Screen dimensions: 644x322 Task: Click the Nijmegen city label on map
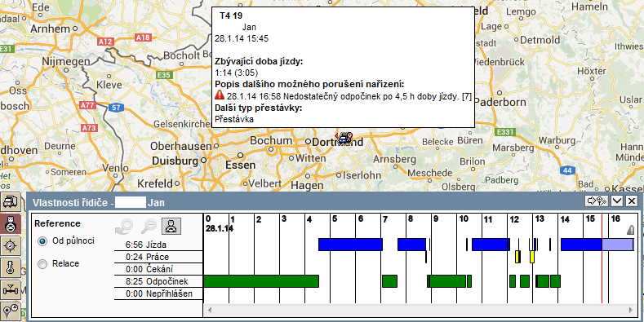point(66,61)
